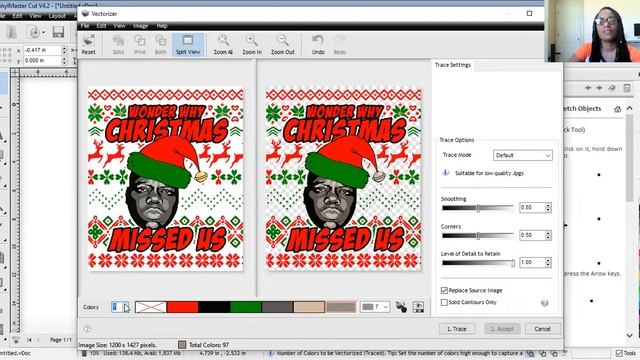640x360 pixels.
Task: Click the help icon at dialog bottom-left
Action: click(87, 329)
